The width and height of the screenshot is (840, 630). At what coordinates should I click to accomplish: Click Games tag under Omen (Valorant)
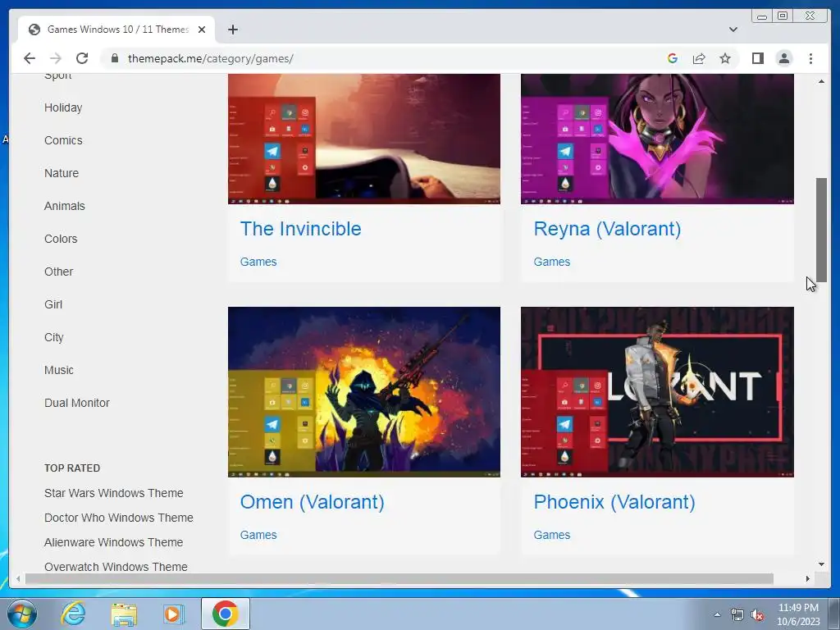click(x=258, y=535)
